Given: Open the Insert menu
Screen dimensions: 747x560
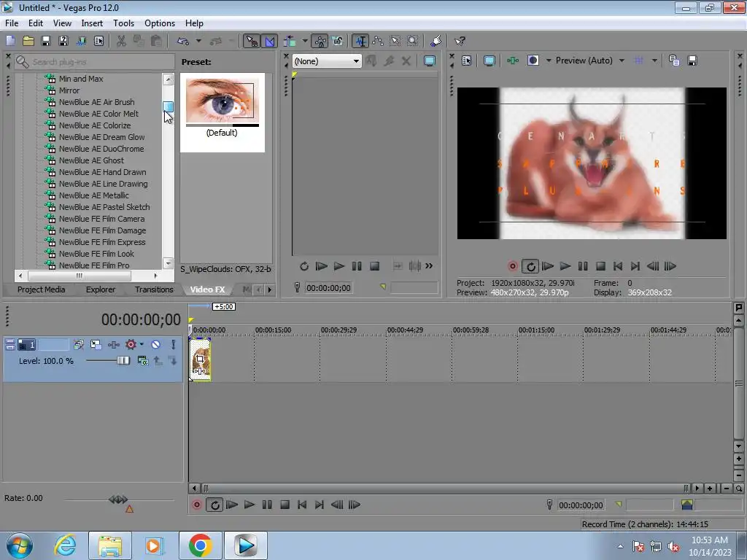Looking at the screenshot, I should coord(92,23).
